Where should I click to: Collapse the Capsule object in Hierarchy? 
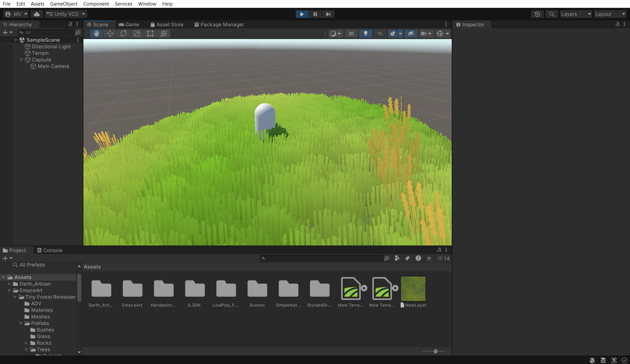[x=21, y=60]
